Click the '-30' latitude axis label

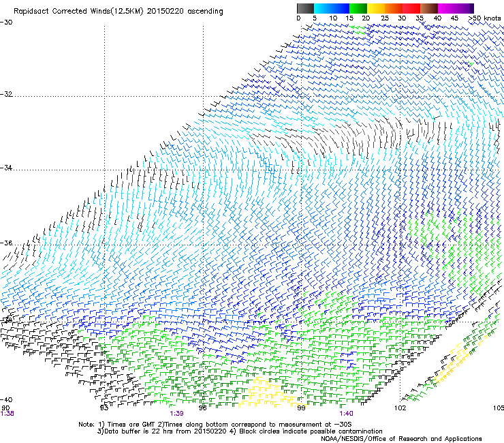6,22
